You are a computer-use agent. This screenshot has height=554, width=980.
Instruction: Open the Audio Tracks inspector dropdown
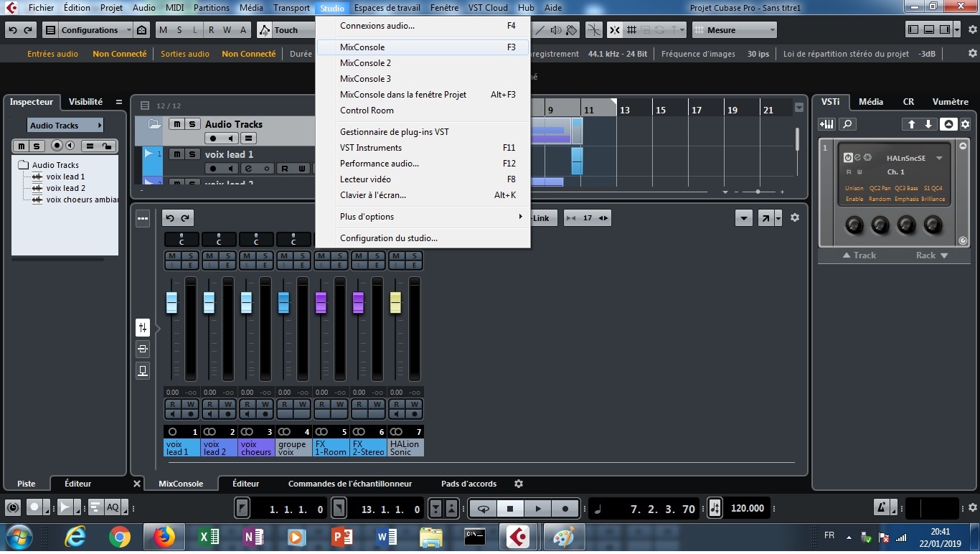(x=65, y=125)
